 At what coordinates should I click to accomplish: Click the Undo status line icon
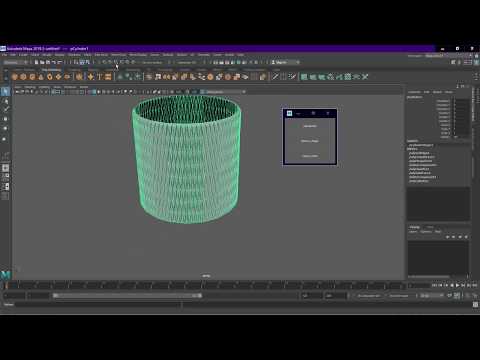[54, 62]
